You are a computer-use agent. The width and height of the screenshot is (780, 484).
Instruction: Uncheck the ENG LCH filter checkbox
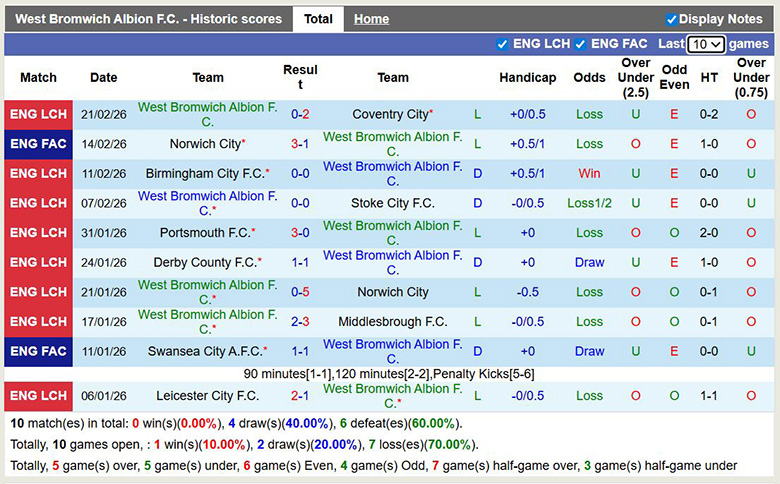pyautogui.click(x=502, y=44)
